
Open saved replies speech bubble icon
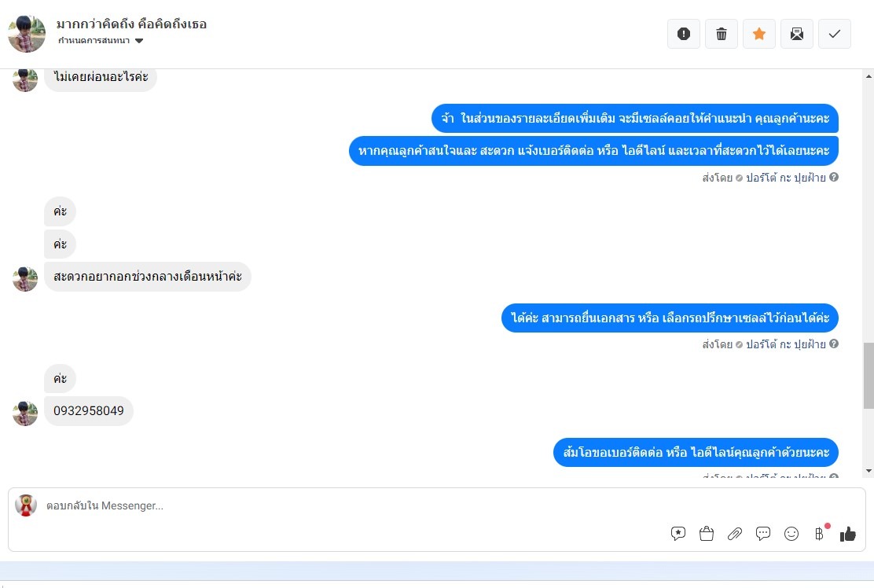[762, 534]
